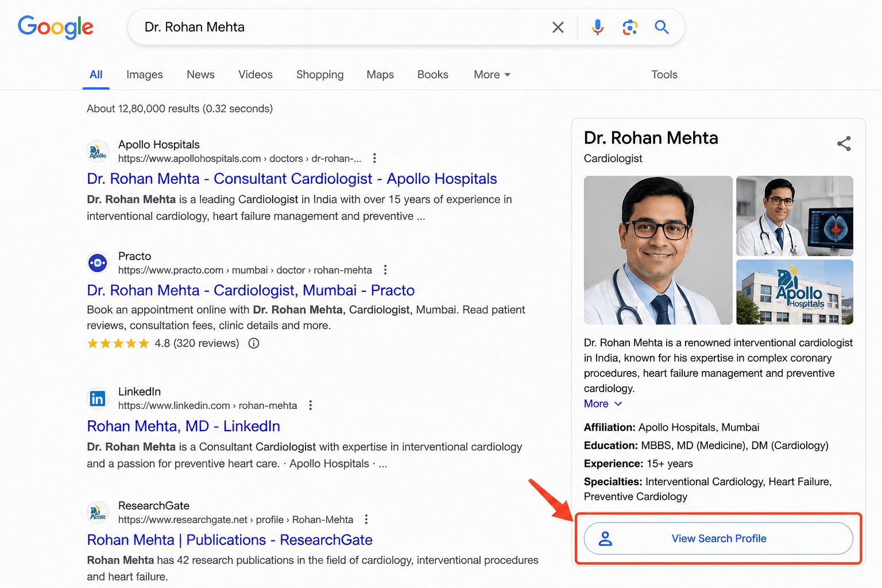
Task: Switch to the Maps tab
Action: tap(380, 75)
